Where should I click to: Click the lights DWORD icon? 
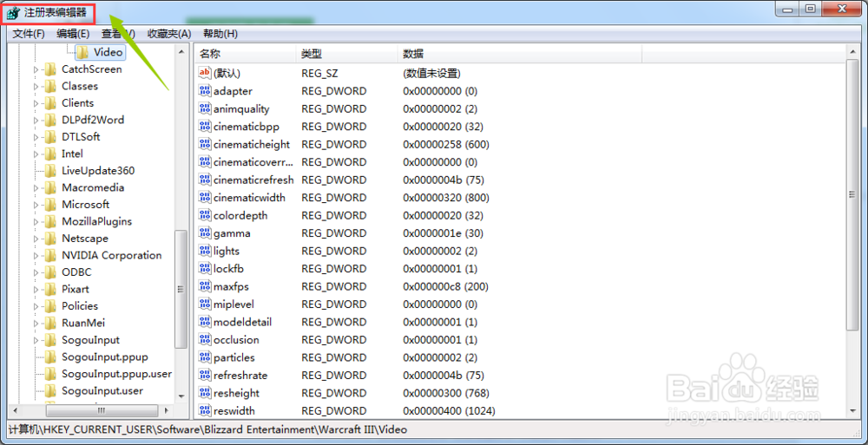click(205, 251)
